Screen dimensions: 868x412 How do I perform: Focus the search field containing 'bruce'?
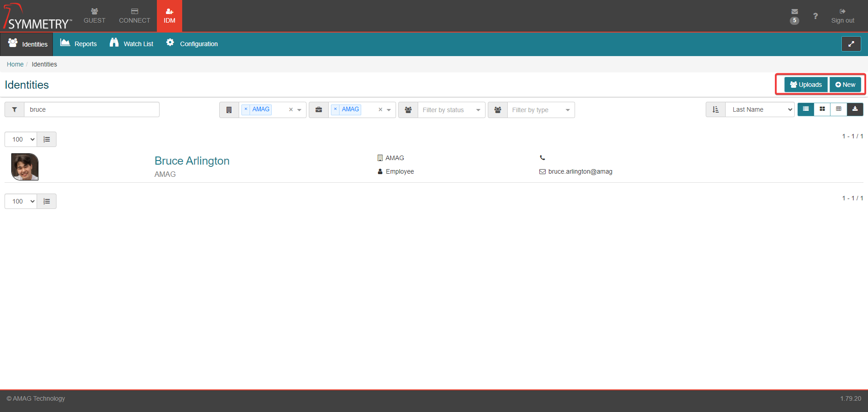[92, 109]
